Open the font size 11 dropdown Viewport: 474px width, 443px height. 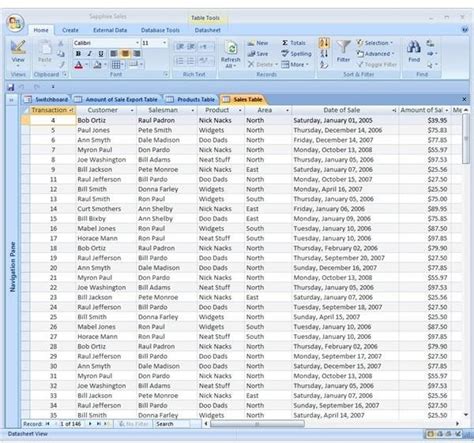click(x=164, y=43)
